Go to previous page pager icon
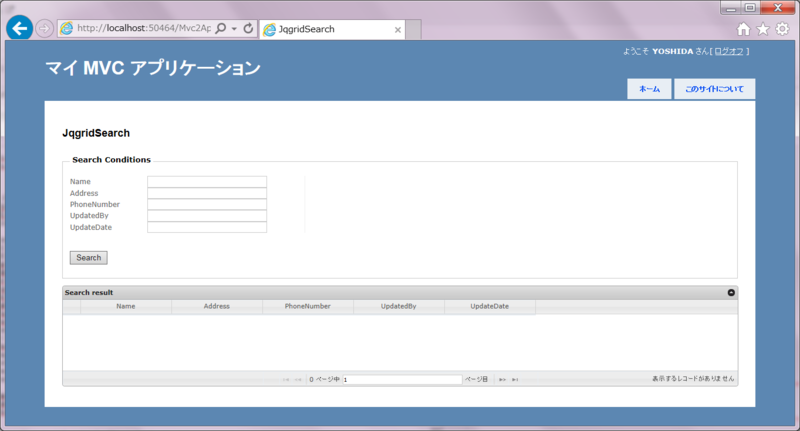This screenshot has width=800, height=431. 298,379
